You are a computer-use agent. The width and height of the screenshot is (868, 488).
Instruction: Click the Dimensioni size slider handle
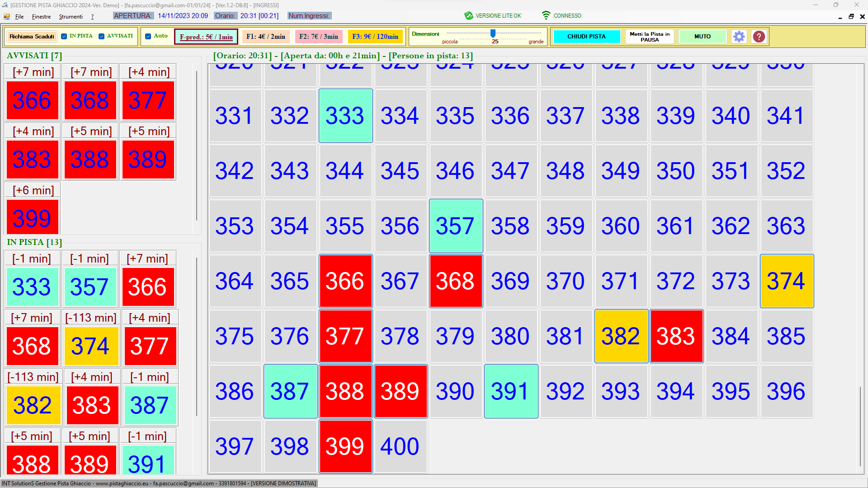coord(493,33)
